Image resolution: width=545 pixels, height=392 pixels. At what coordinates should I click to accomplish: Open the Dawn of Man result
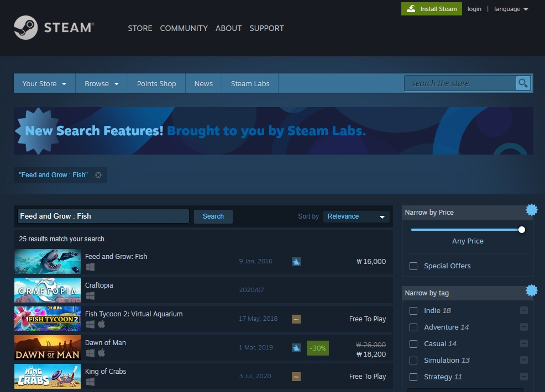(203, 348)
